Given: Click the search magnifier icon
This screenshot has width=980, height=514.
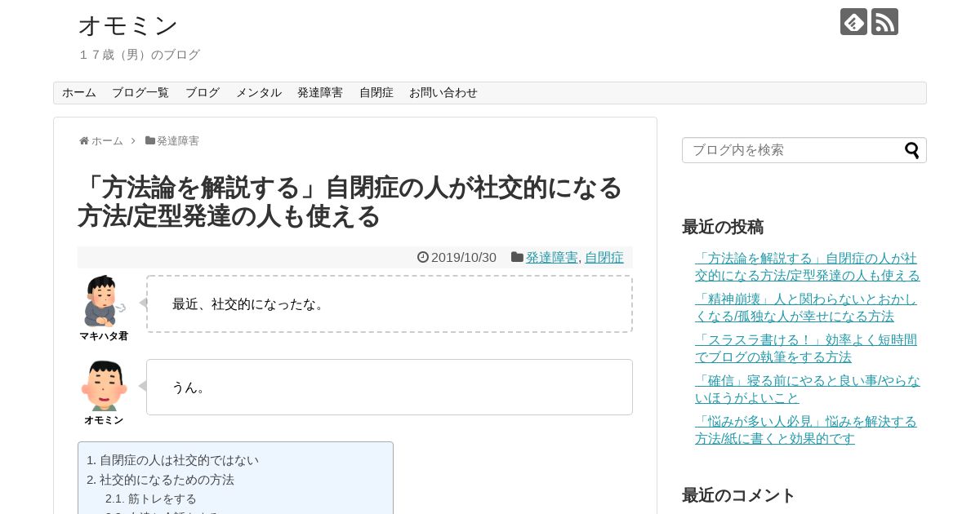Looking at the screenshot, I should (x=912, y=150).
